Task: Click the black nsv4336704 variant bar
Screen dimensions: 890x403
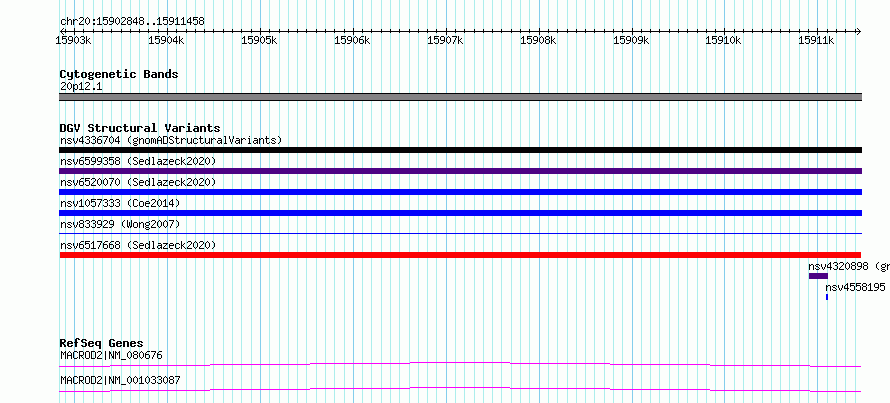Action: point(460,150)
